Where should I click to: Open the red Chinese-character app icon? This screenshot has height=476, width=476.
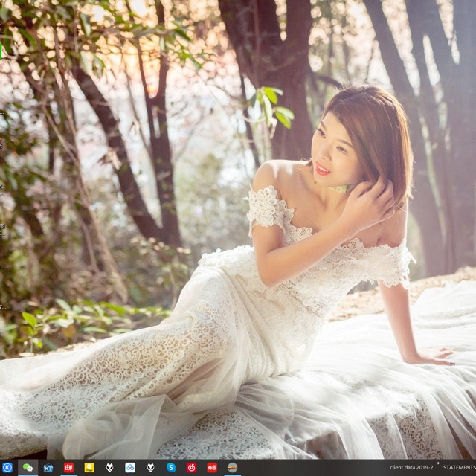(x=68, y=468)
